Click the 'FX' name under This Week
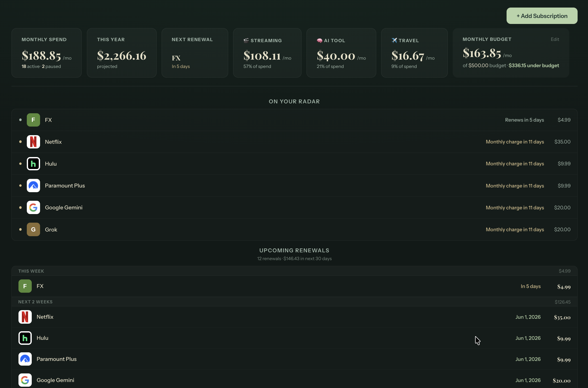Screen dimensions: 588x388 40,286
